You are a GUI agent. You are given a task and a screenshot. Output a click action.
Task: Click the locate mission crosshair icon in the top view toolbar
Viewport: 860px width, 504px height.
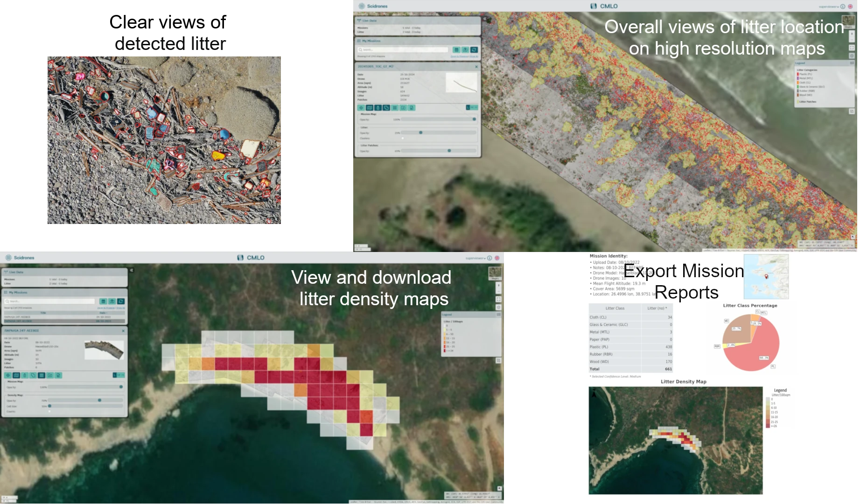click(x=361, y=108)
